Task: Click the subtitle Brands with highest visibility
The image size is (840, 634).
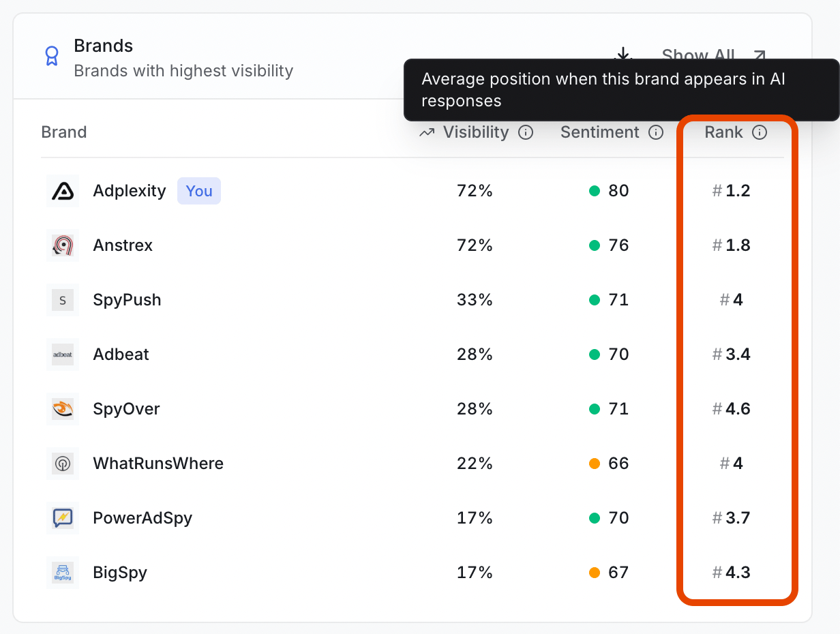Action: click(183, 71)
